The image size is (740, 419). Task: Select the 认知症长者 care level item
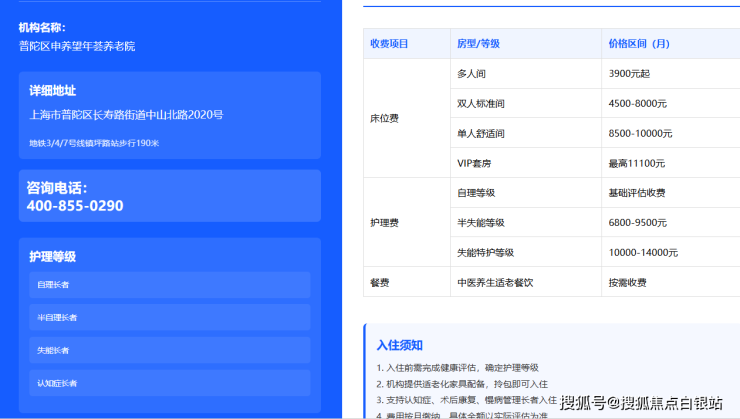coord(169,383)
